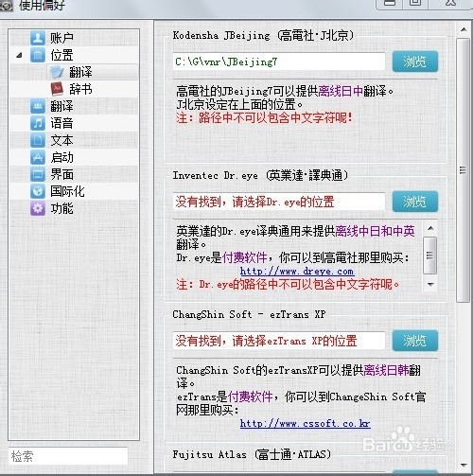Browse for the Dr.eye location

point(415,202)
